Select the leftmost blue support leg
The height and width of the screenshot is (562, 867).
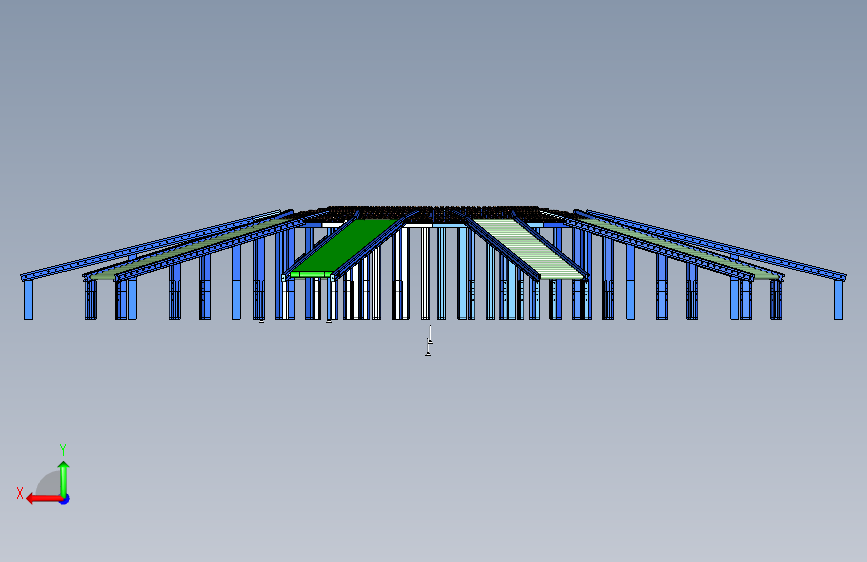click(28, 299)
